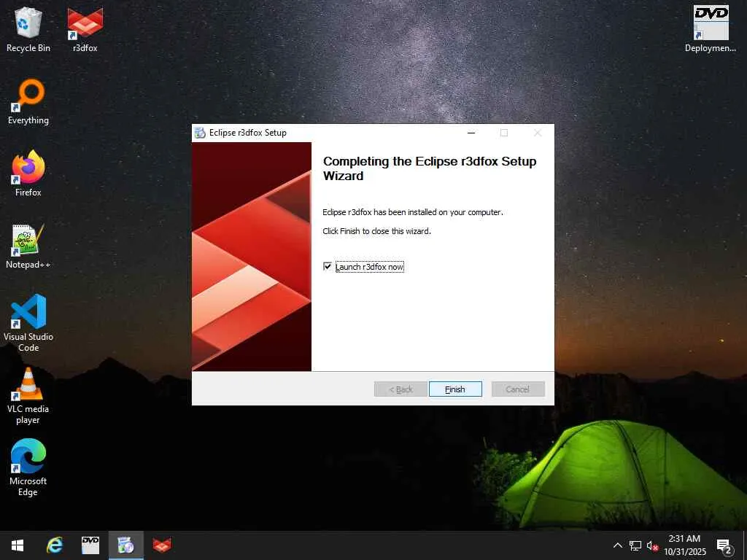The width and height of the screenshot is (747, 560).
Task: Click the Eclipse r3dfox Setup title icon
Action: (x=201, y=133)
